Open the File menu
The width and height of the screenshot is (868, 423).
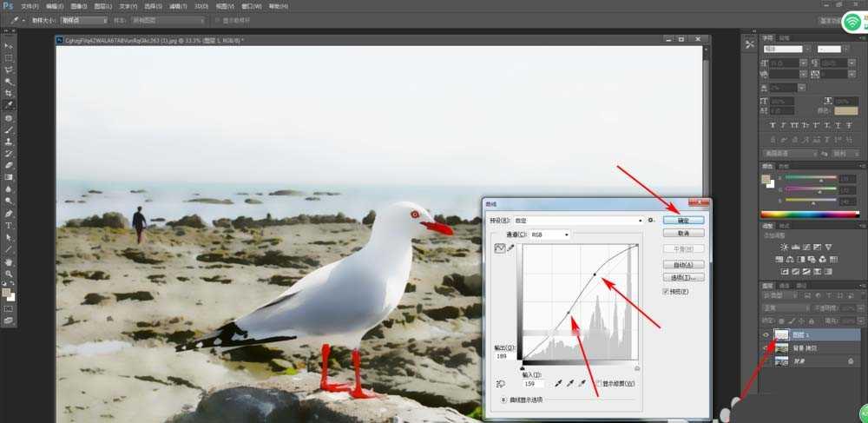coord(30,6)
